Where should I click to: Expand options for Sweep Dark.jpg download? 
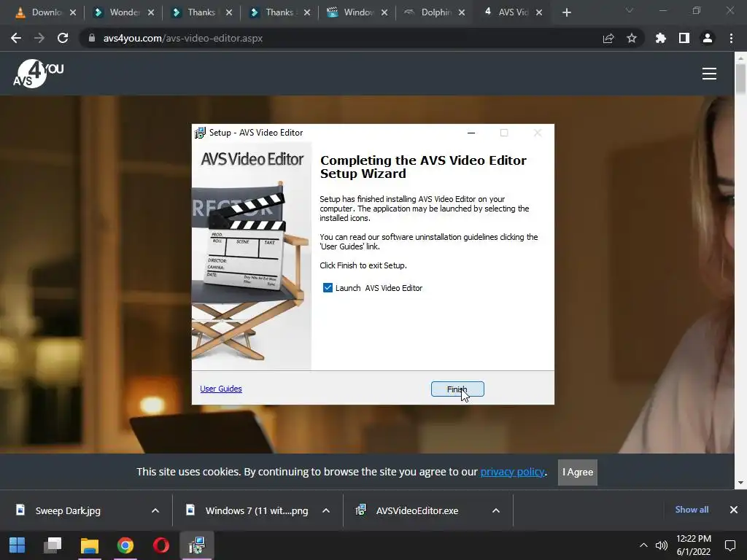pos(155,510)
